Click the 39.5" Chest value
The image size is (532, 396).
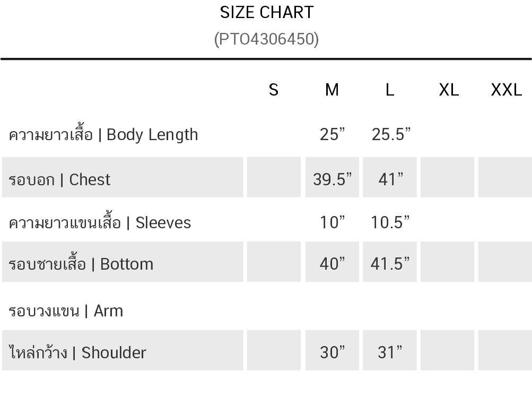[x=332, y=179]
